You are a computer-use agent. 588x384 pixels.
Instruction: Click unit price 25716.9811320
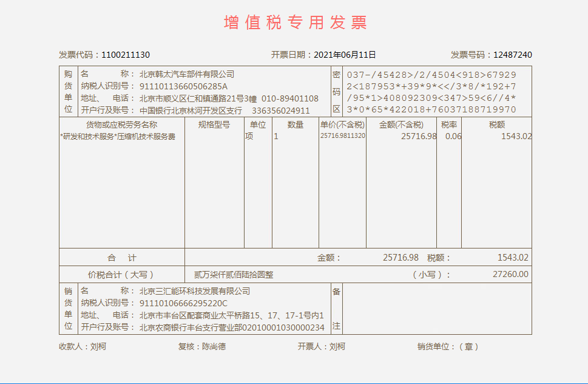click(342, 136)
